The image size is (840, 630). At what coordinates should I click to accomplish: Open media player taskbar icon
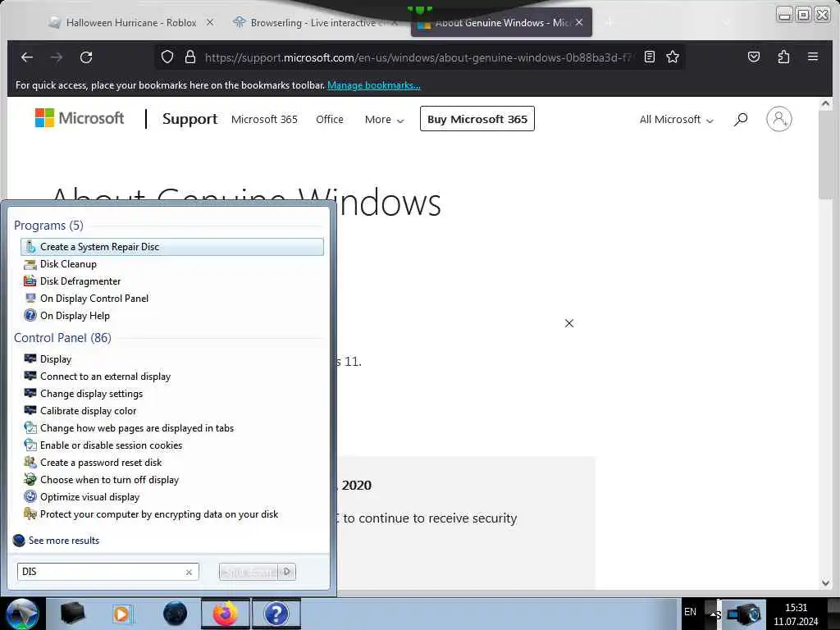pyautogui.click(x=123, y=614)
